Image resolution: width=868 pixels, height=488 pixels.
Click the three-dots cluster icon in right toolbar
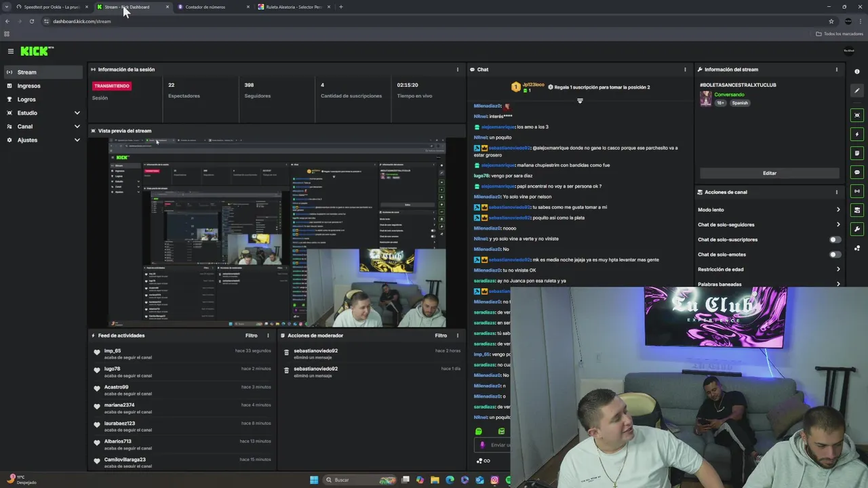click(x=857, y=248)
